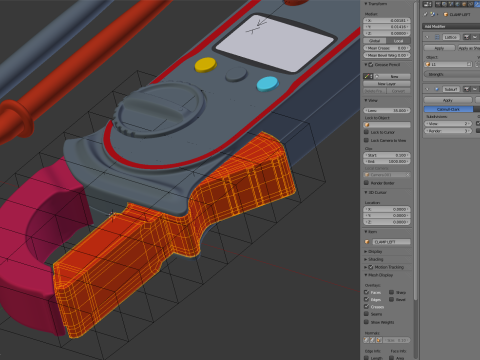This screenshot has width=480, height=360.
Task: Toggle Subsurf modifier viewport display icon
Action: [475, 89]
